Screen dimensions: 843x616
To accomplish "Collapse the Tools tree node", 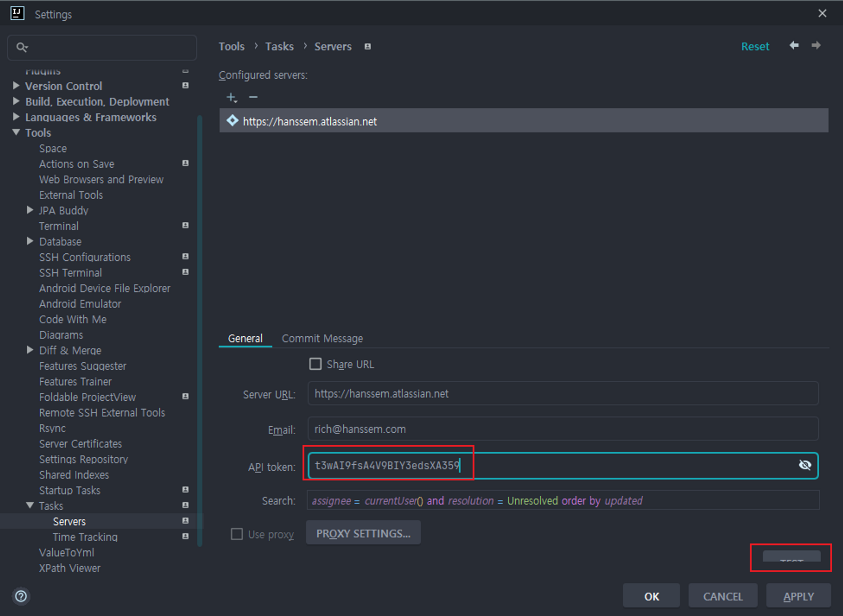I will (16, 132).
